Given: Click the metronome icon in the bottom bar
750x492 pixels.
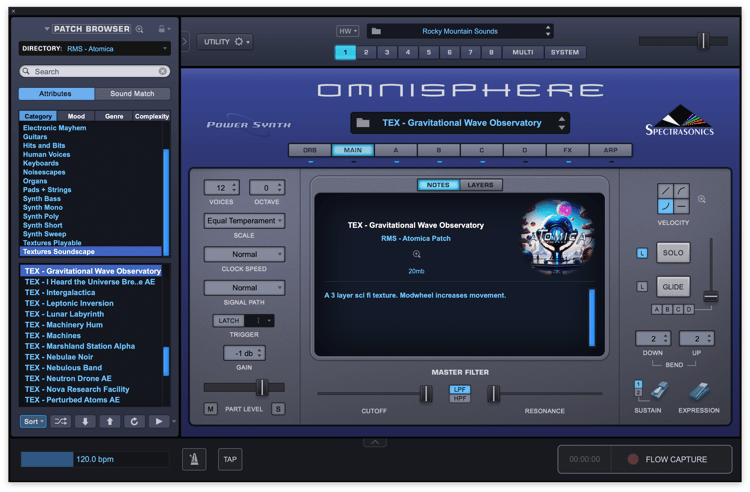Looking at the screenshot, I should [194, 459].
